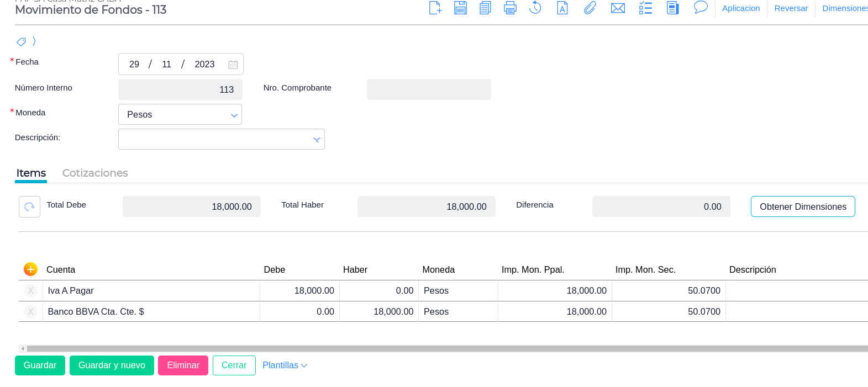Click the new document icon
The width and height of the screenshot is (868, 387).
pos(435,8)
